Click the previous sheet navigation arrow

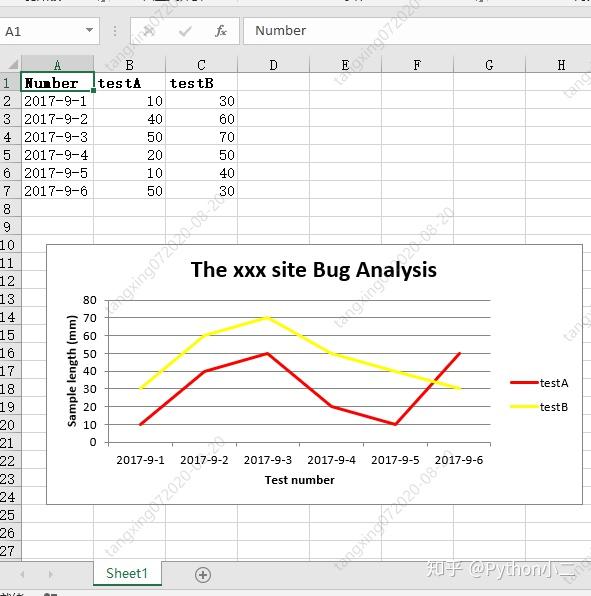pos(22,574)
